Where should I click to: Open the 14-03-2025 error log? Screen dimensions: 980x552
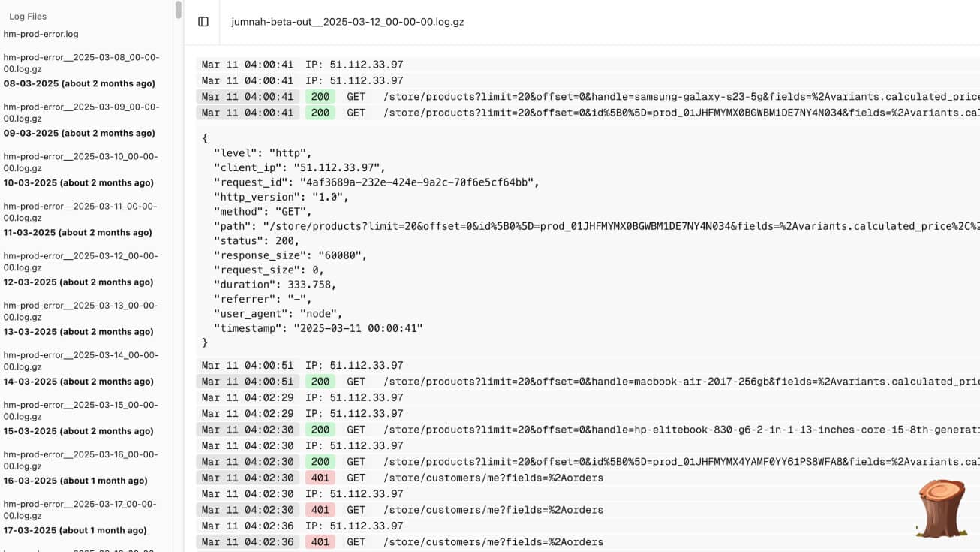point(80,367)
